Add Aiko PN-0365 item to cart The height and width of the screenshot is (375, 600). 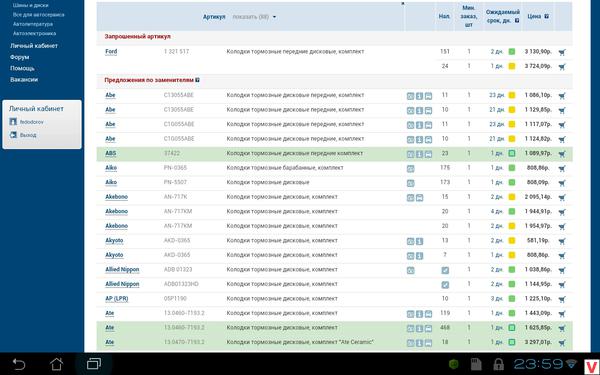562,168
